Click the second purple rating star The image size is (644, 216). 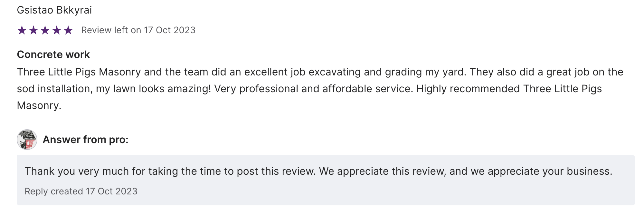pyautogui.click(x=33, y=30)
